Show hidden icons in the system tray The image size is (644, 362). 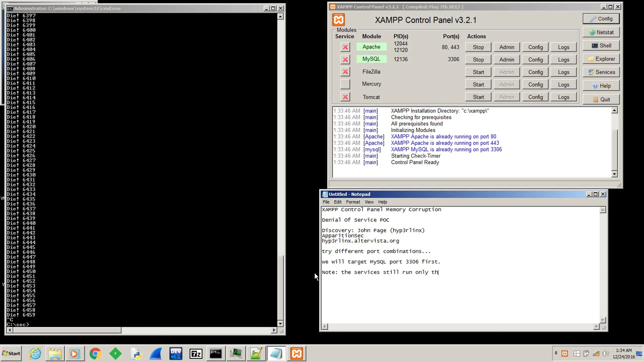click(x=556, y=353)
